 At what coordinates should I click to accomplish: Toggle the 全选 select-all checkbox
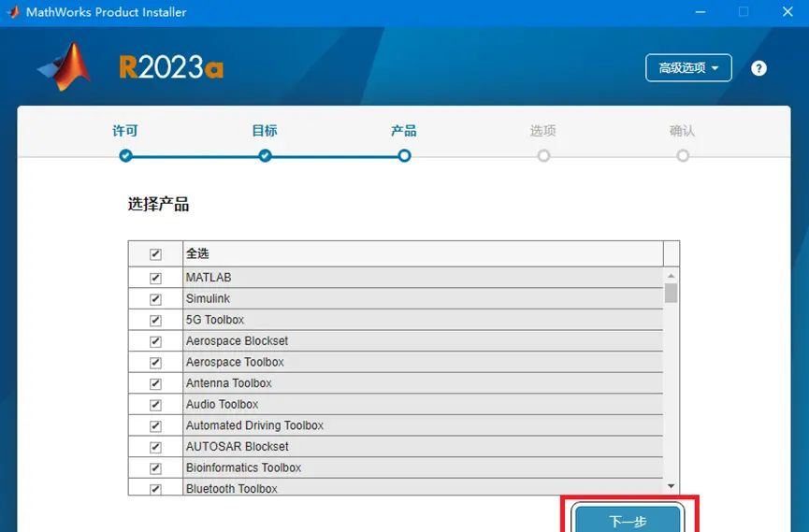pos(155,254)
